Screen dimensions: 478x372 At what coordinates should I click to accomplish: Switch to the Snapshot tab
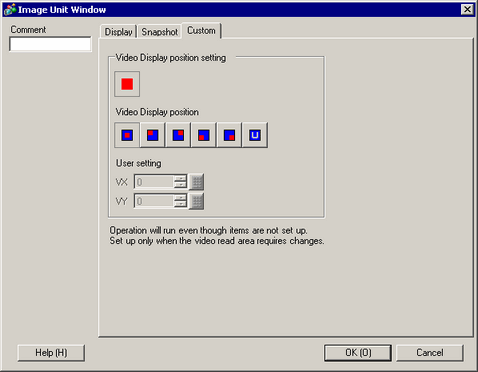(160, 32)
